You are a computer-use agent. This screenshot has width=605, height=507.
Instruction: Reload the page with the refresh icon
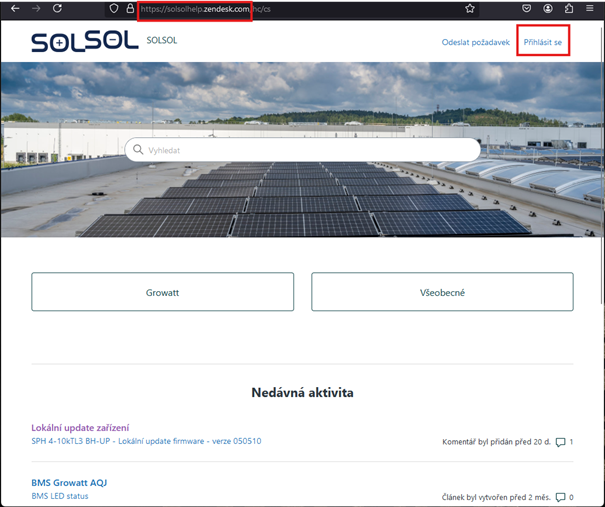[x=57, y=8]
